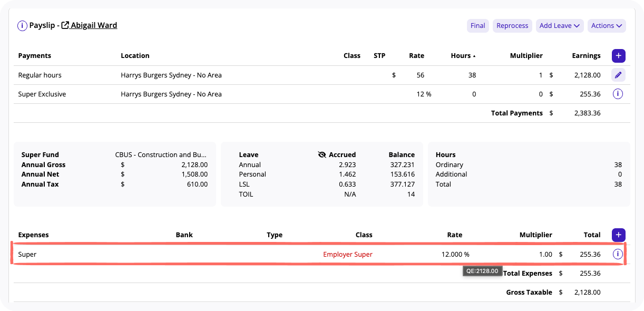
Task: Select the Super Exclusive payment name
Action: pyautogui.click(x=42, y=94)
